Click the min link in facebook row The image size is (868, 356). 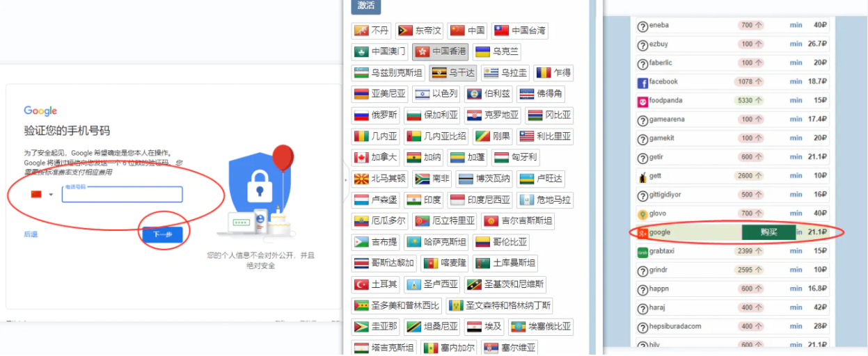coord(796,82)
